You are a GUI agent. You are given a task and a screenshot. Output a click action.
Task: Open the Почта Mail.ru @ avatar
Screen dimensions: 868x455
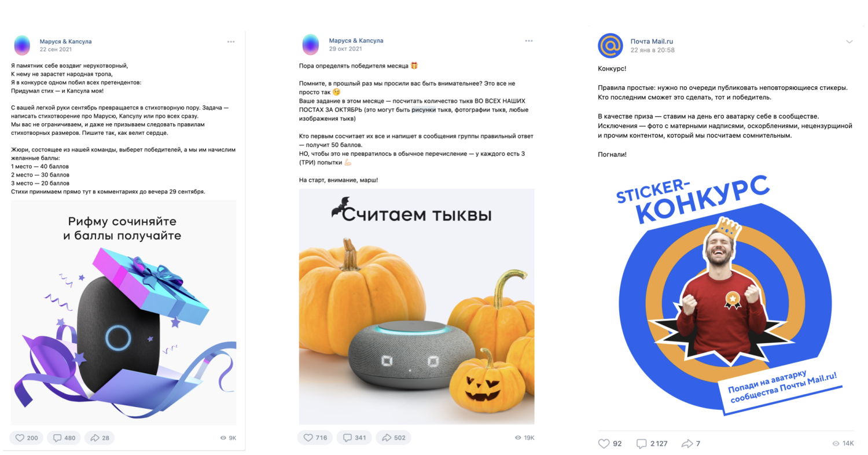610,45
